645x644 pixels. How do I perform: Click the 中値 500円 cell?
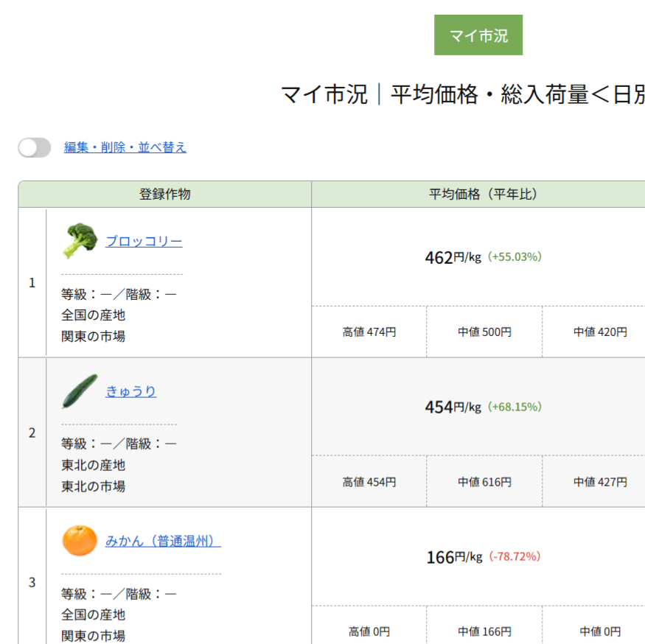[484, 332]
